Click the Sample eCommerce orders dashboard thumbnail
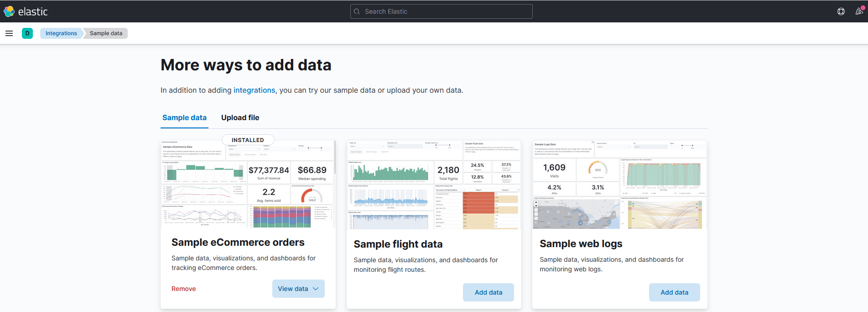This screenshot has height=312, width=868. click(248, 184)
